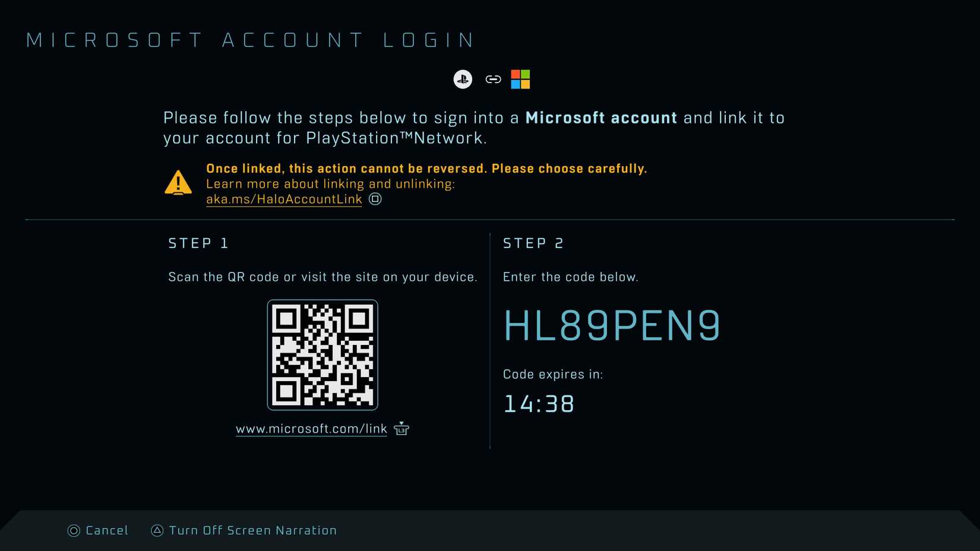Click the touchpad icon next to microsoft.com/link

[x=402, y=428]
